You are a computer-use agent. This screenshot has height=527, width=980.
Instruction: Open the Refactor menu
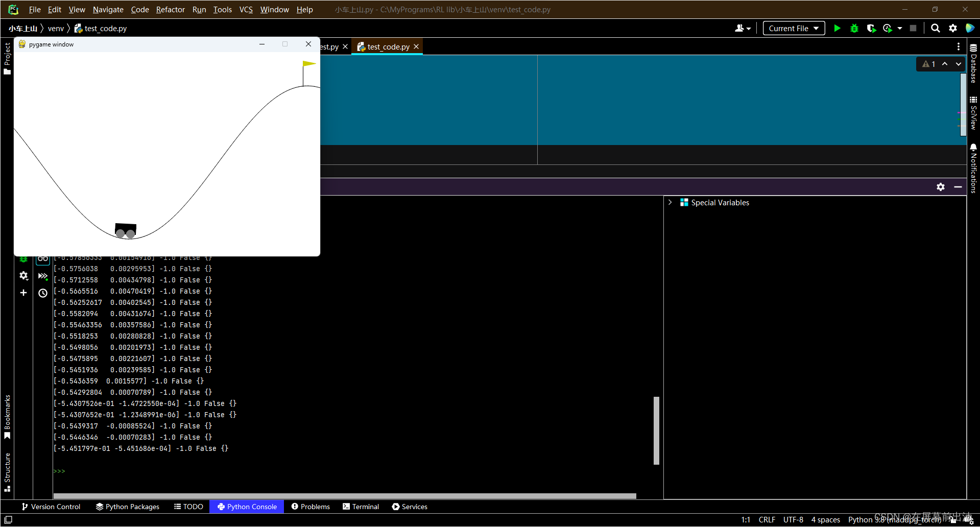(x=171, y=9)
